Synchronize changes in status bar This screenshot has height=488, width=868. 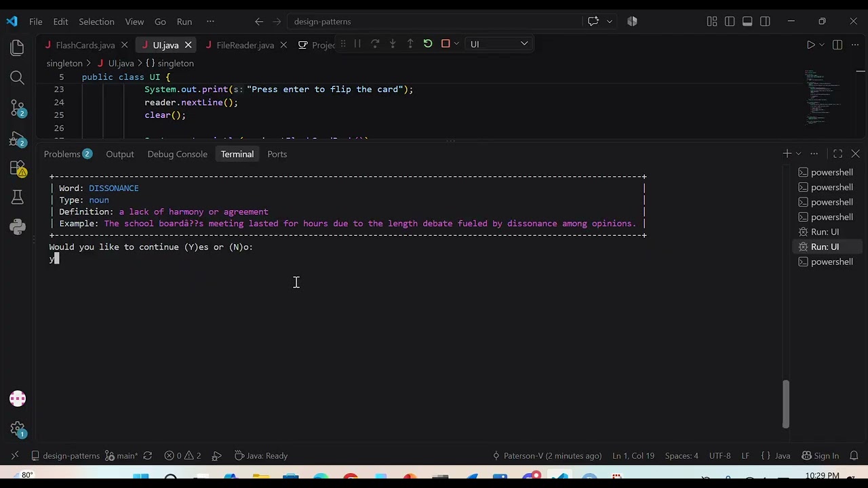click(x=148, y=455)
